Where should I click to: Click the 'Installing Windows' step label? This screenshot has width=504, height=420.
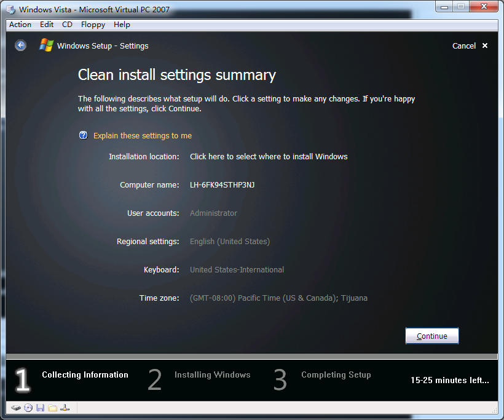click(213, 374)
